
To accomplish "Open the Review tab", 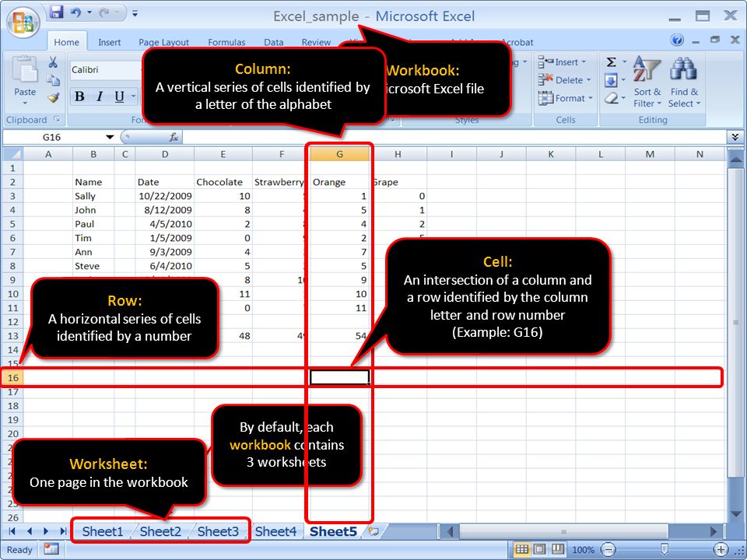I will point(316,42).
